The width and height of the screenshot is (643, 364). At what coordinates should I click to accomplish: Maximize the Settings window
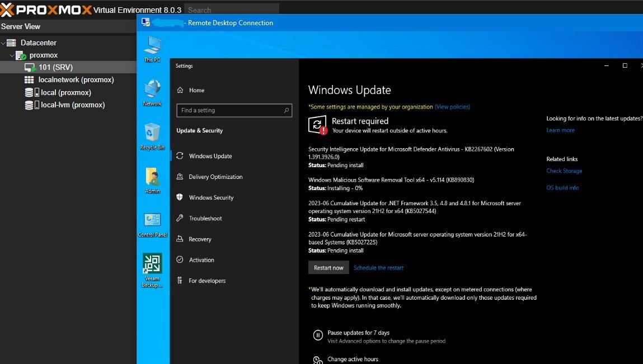tap(625, 65)
